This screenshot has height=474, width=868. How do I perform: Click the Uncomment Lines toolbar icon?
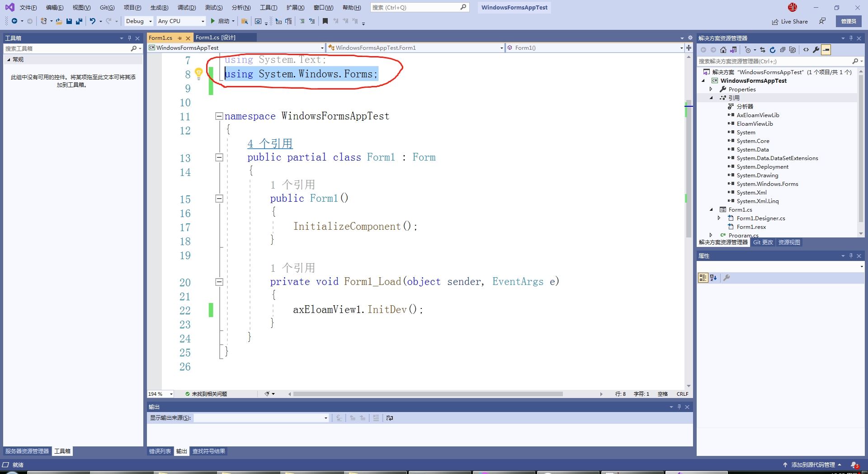tap(312, 21)
